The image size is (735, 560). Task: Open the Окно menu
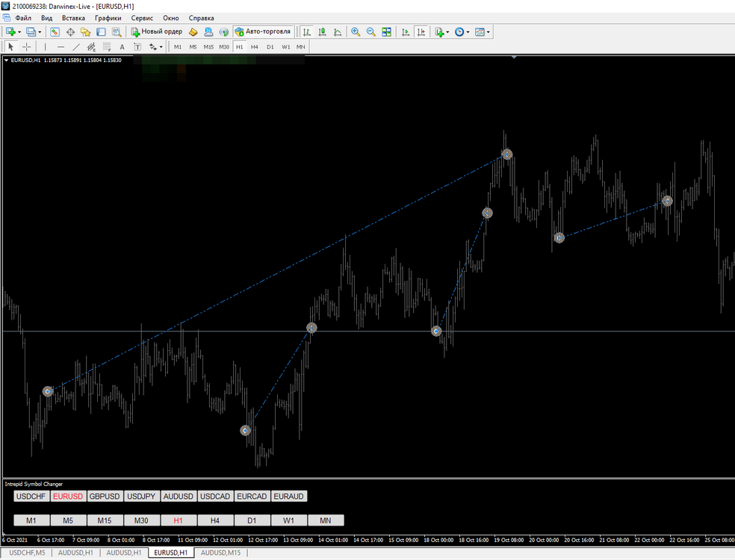[x=171, y=18]
